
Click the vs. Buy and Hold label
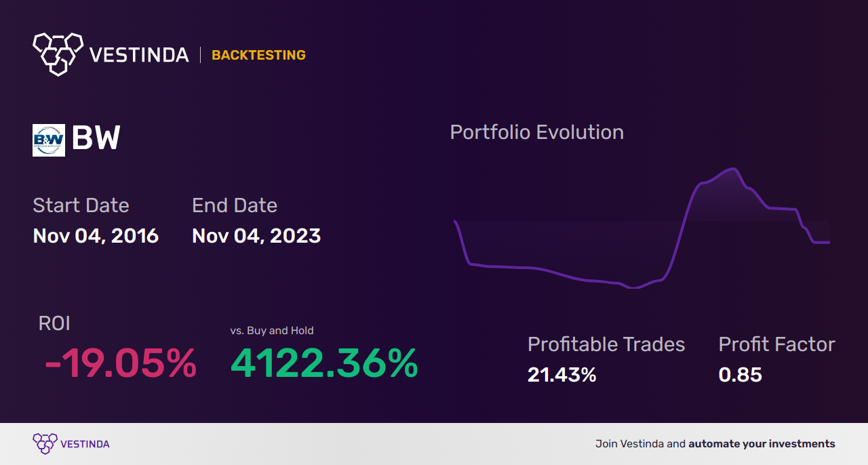pyautogui.click(x=272, y=331)
